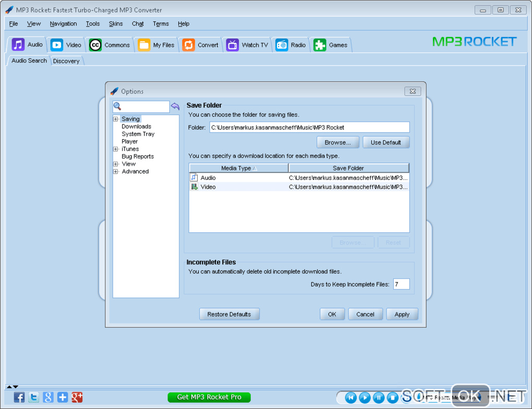Image resolution: width=532 pixels, height=409 pixels.
Task: Click the pause button in the player
Action: coord(379,398)
